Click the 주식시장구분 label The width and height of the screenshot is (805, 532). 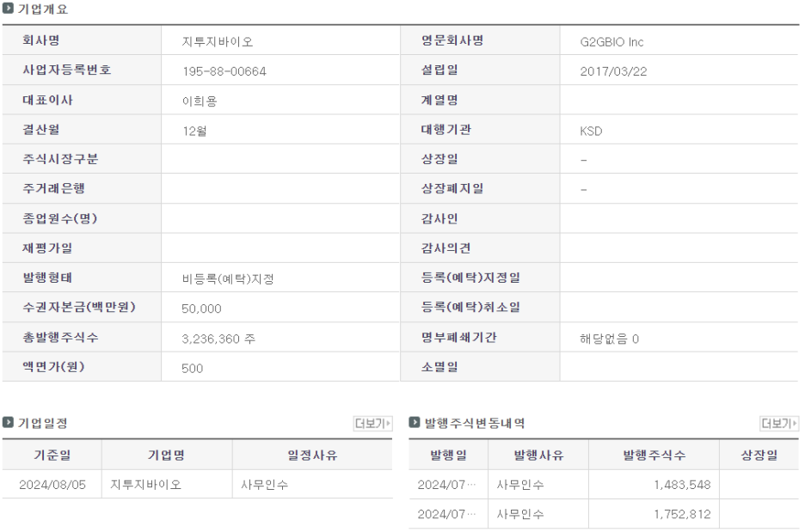60,158
